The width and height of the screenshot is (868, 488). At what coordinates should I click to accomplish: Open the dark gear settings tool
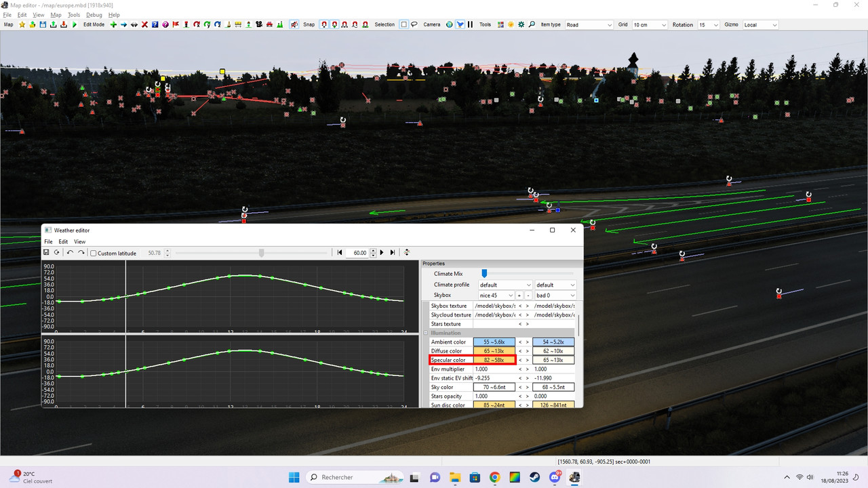[521, 24]
